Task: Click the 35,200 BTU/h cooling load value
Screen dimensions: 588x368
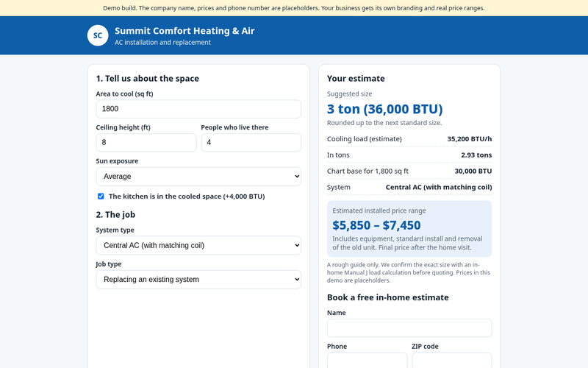Action: (x=470, y=139)
